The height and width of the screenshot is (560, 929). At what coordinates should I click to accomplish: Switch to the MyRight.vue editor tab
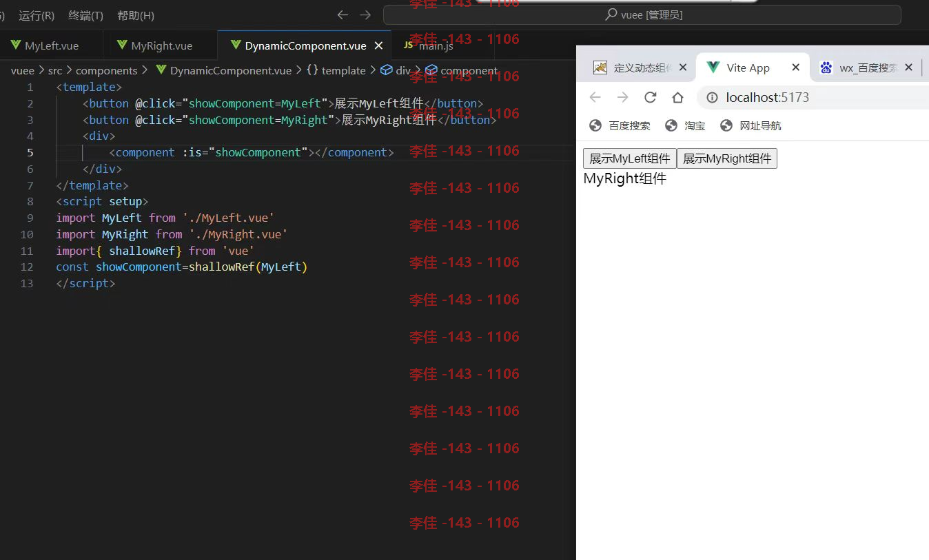(161, 46)
